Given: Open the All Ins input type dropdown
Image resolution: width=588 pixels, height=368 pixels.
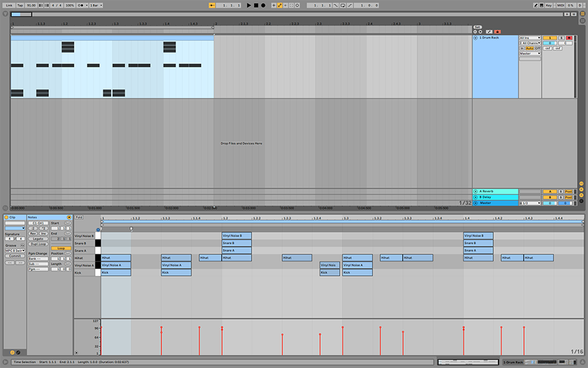Looking at the screenshot, I should [x=530, y=38].
